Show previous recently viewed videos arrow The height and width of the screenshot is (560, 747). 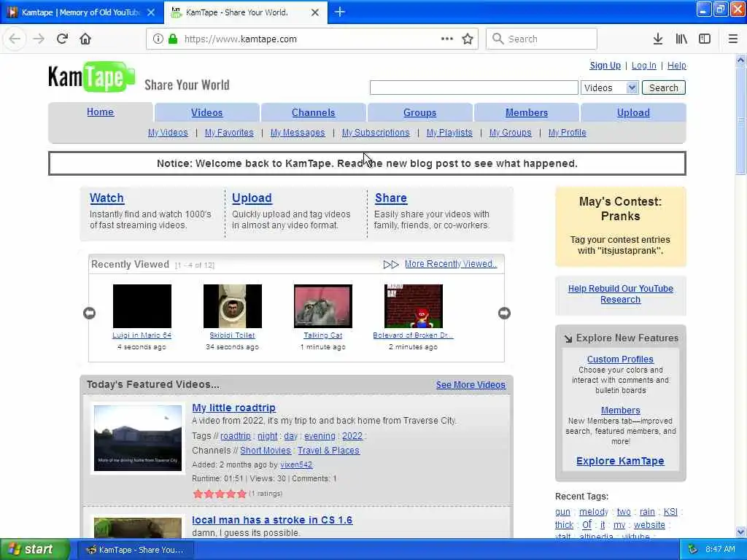click(x=89, y=313)
